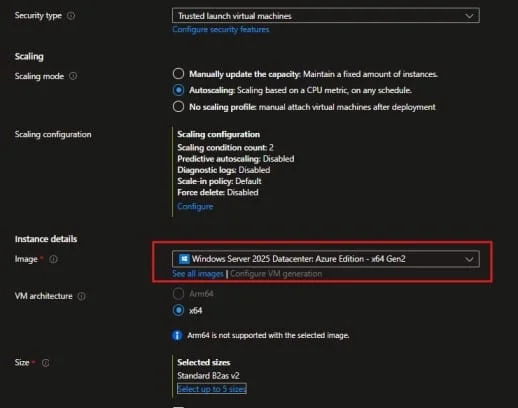This screenshot has width=518, height=408.
Task: Show info tooltip for VM architecture
Action: coord(81,296)
